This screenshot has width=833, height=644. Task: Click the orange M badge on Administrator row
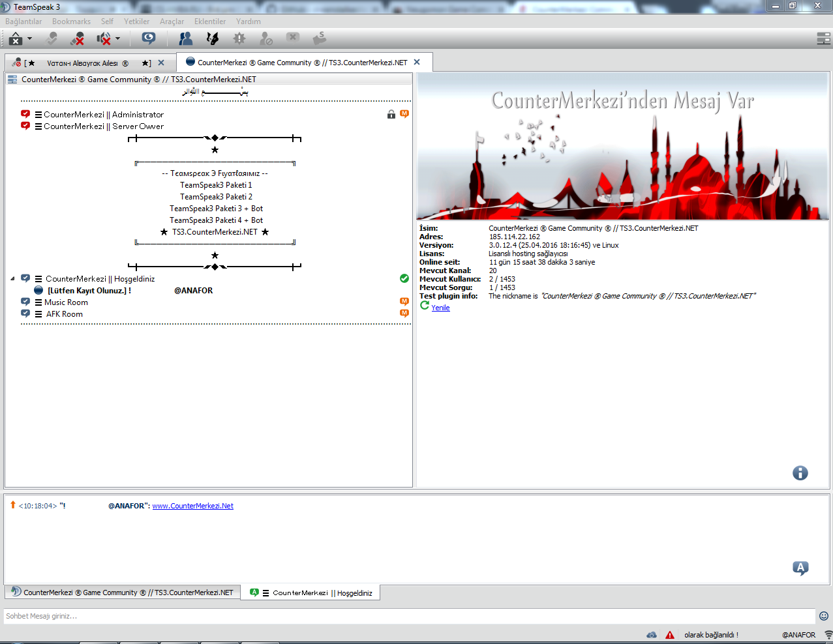(x=404, y=114)
